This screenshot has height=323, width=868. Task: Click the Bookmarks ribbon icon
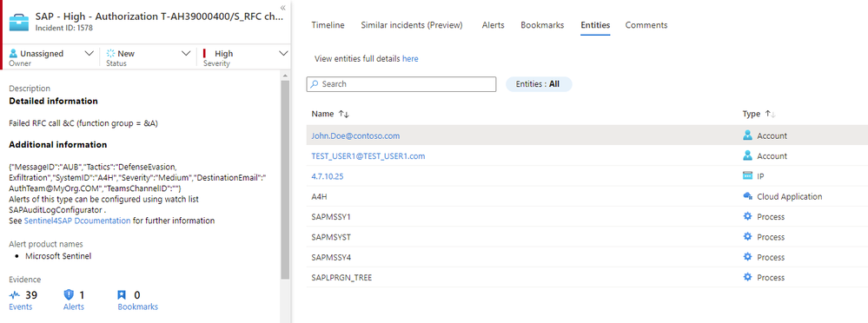[x=123, y=295]
